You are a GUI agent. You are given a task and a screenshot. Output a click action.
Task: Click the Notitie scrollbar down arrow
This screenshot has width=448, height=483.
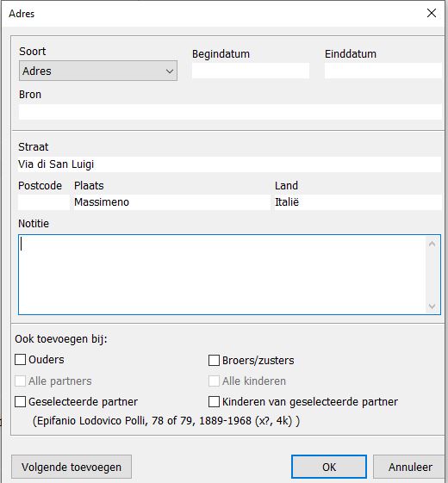coord(432,307)
